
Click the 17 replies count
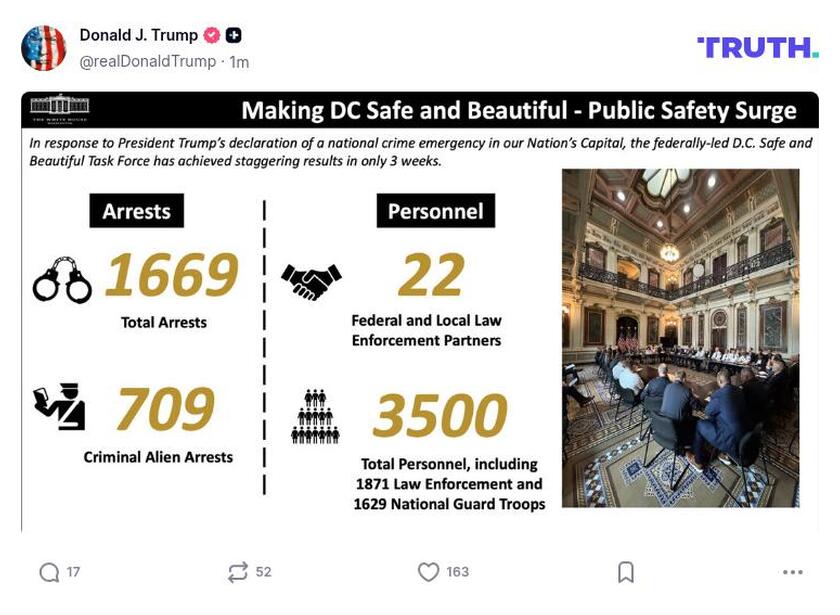tap(71, 572)
